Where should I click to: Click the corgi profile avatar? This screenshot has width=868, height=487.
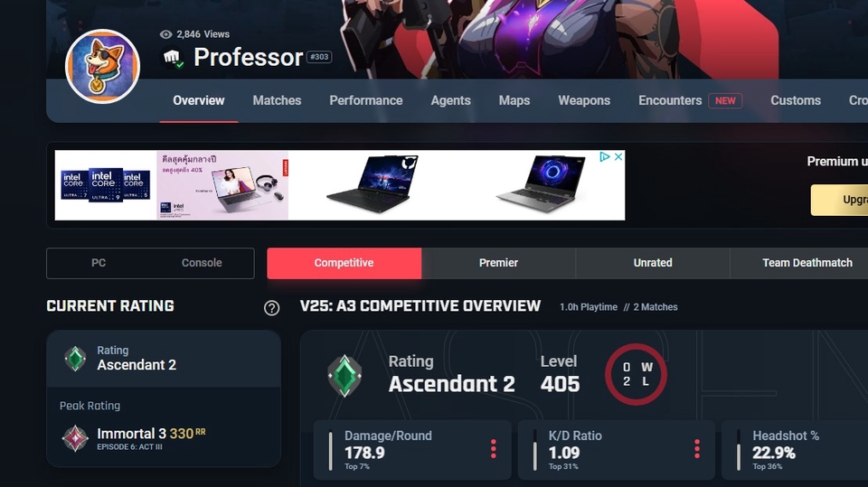tap(102, 67)
